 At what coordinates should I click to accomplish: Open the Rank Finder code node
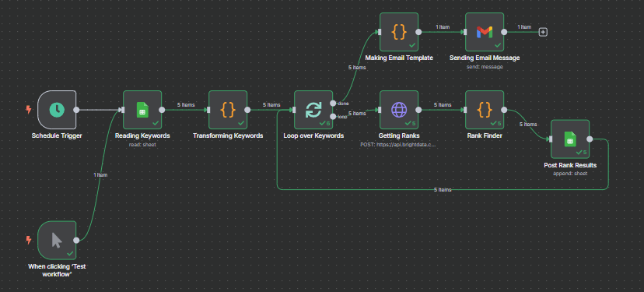pyautogui.click(x=485, y=110)
